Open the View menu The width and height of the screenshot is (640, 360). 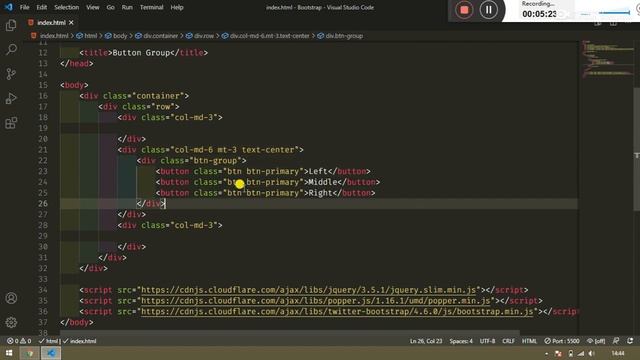point(93,7)
